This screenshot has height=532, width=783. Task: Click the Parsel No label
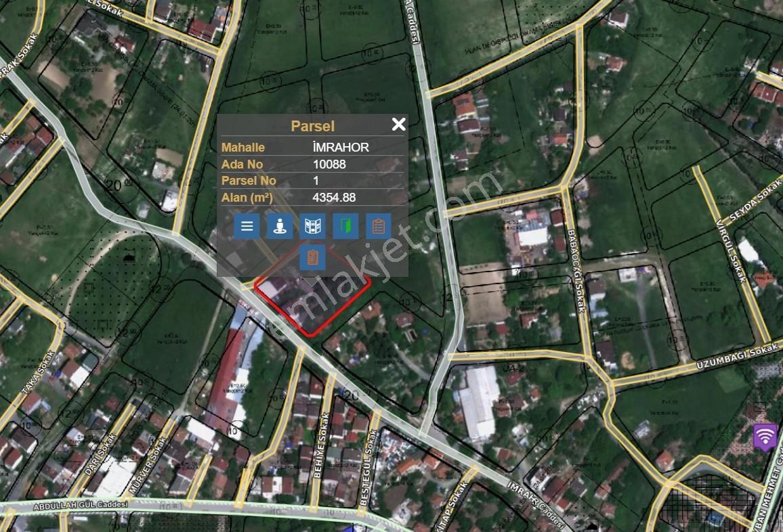(x=249, y=181)
